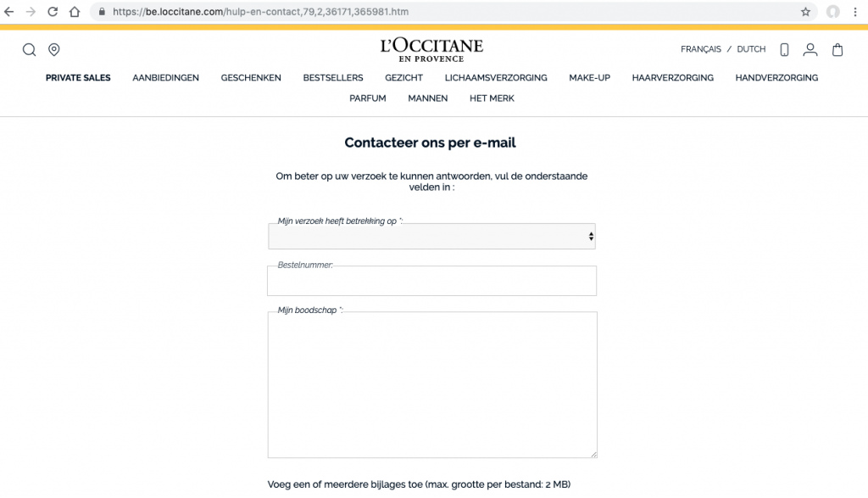
Task: Click the browser reload icon
Action: click(53, 12)
